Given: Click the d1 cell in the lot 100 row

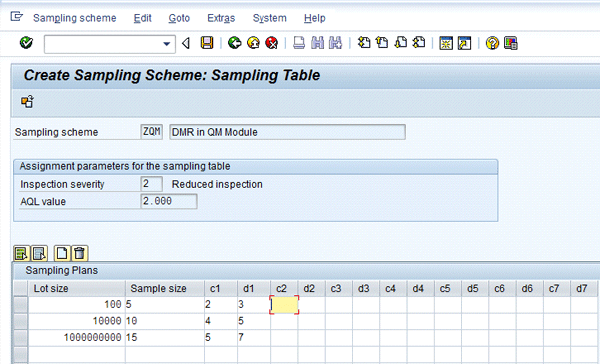Looking at the screenshot, I should 254,305.
